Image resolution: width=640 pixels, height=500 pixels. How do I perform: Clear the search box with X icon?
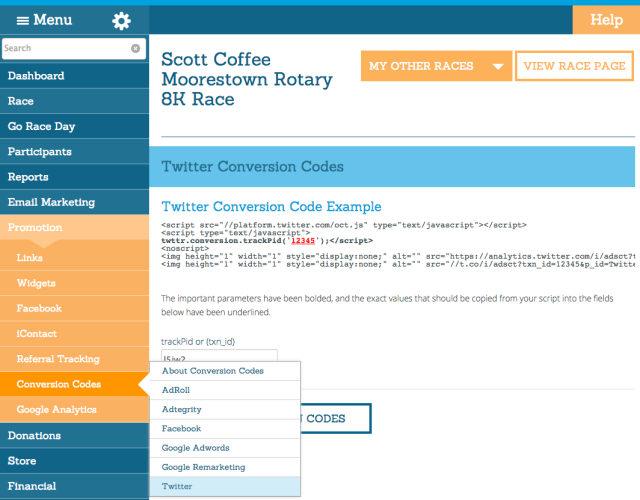click(x=136, y=49)
